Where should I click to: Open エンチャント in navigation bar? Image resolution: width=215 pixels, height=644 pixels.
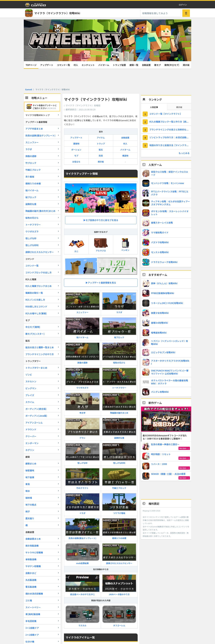88,65
